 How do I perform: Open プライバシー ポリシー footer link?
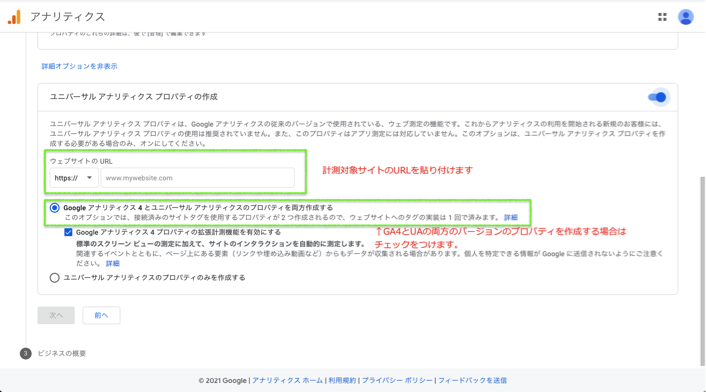[x=397, y=380]
